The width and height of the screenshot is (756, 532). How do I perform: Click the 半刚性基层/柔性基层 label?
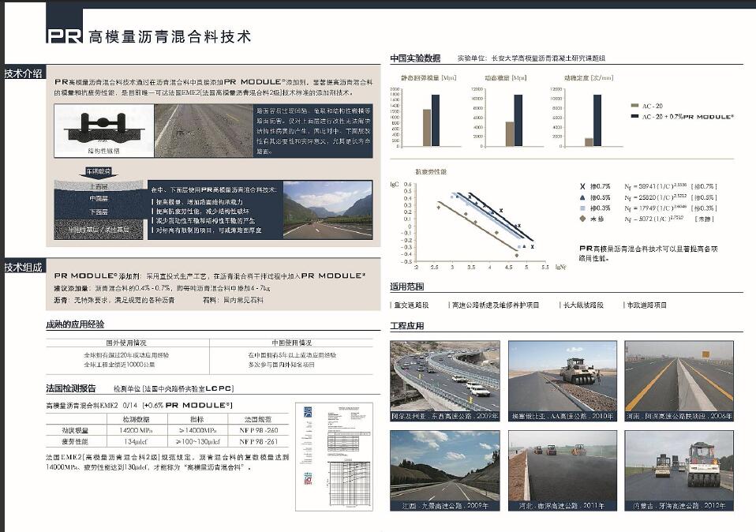click(99, 230)
